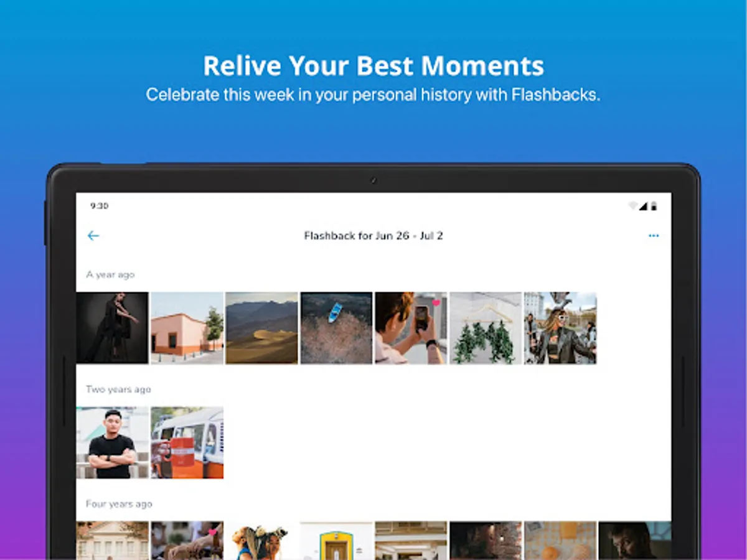Open the woman in black dress photo

point(112,328)
